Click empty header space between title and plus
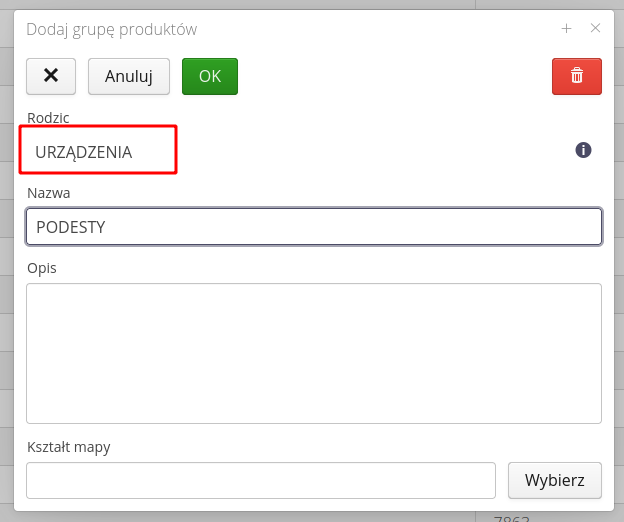This screenshot has height=522, width=624. [380, 29]
